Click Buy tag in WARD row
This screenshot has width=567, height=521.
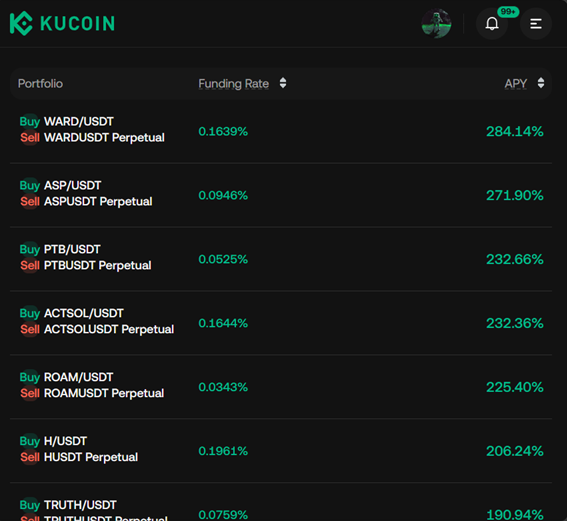[x=30, y=121]
